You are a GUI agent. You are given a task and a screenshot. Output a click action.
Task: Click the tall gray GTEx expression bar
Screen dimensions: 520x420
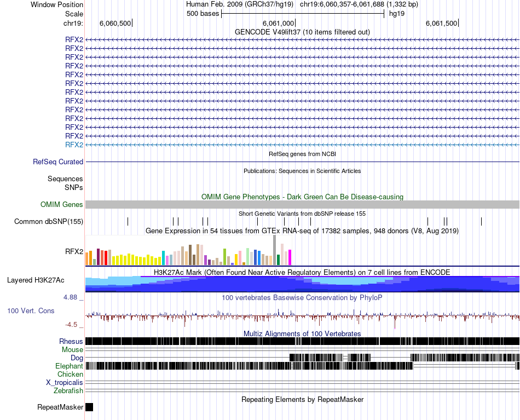pyautogui.click(x=275, y=250)
